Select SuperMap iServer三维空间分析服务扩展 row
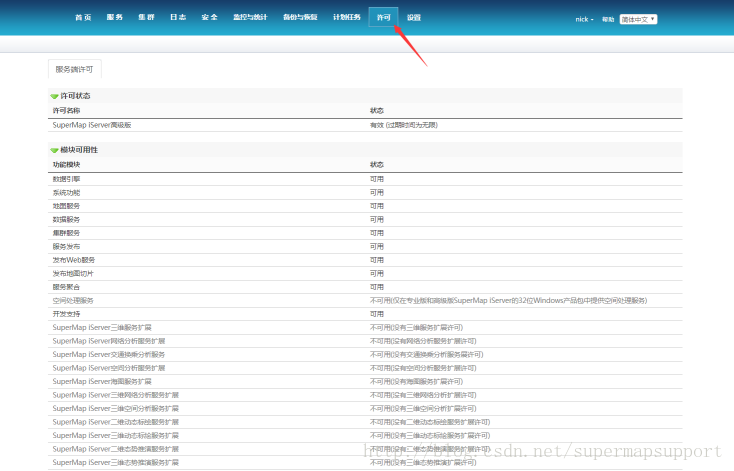This screenshot has height=471, width=734. click(365, 409)
